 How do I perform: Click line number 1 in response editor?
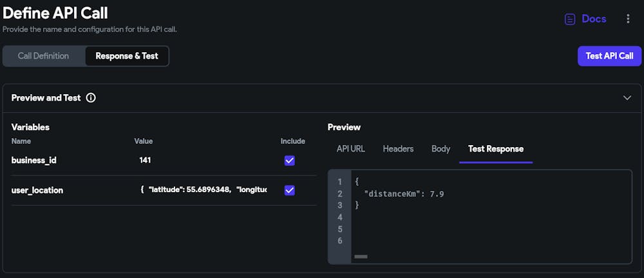[x=340, y=182]
